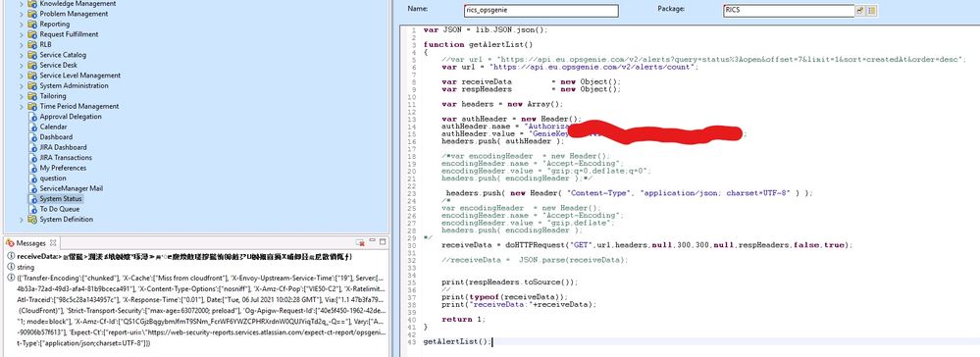
Task: Select the 'string' message line
Action: click(25, 267)
